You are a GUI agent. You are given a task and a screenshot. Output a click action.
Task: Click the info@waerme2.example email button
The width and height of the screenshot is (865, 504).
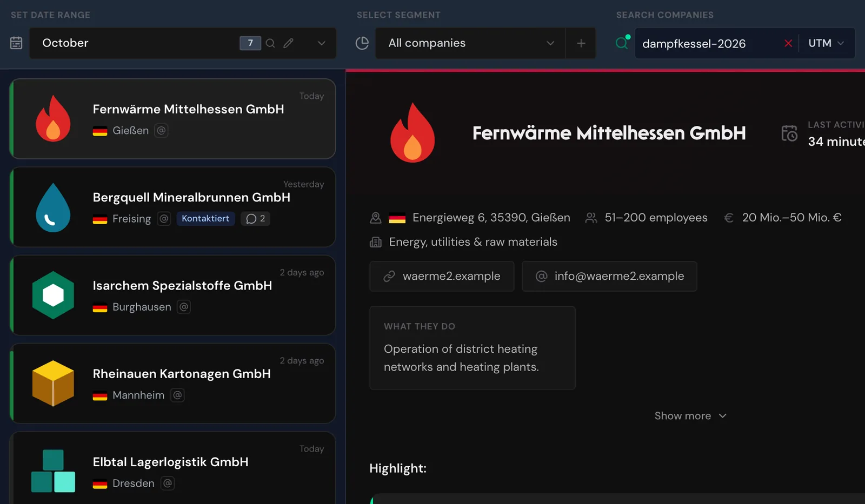click(609, 276)
